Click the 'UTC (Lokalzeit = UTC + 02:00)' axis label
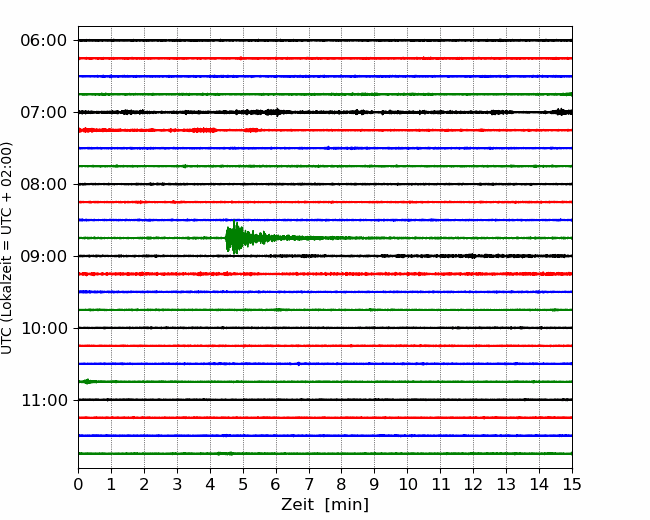 pyautogui.click(x=7, y=248)
